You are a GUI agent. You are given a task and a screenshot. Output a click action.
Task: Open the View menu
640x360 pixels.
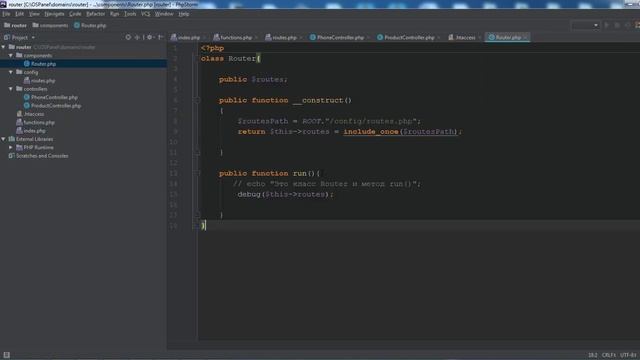tap(34, 14)
